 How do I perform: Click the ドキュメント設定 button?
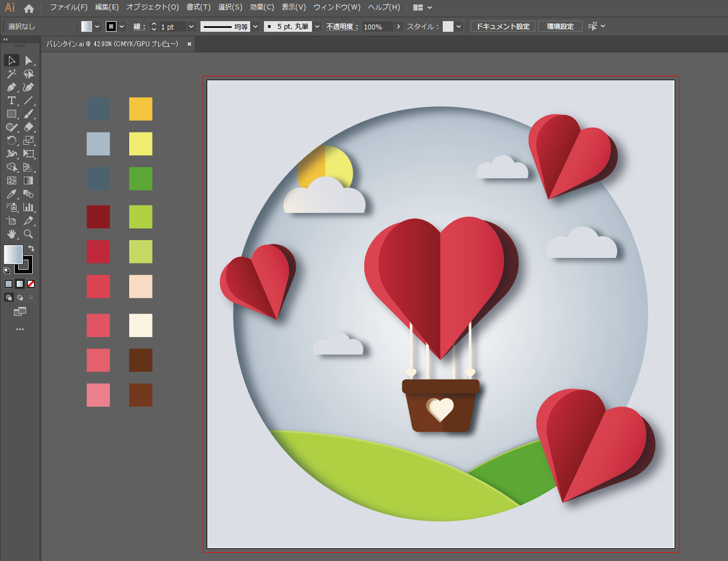click(x=503, y=27)
